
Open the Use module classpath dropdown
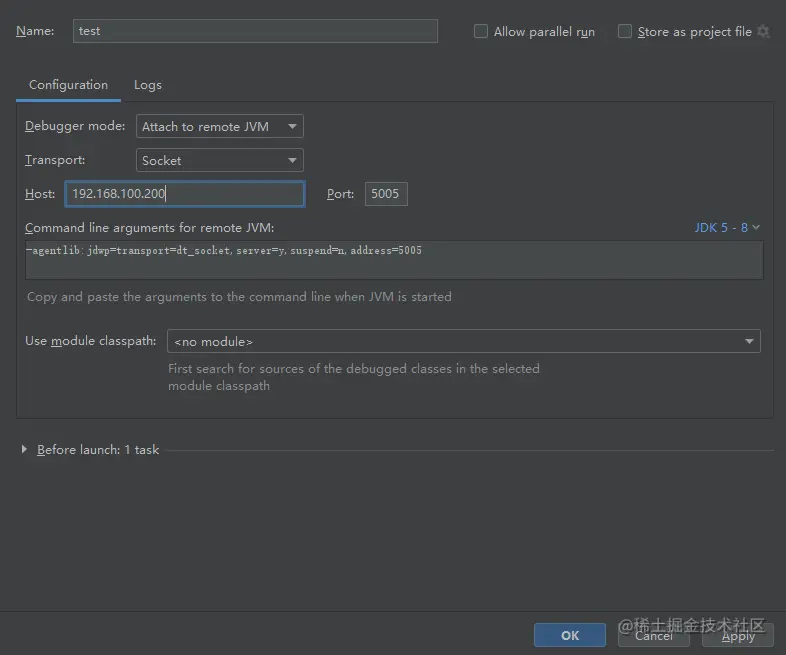click(x=464, y=341)
